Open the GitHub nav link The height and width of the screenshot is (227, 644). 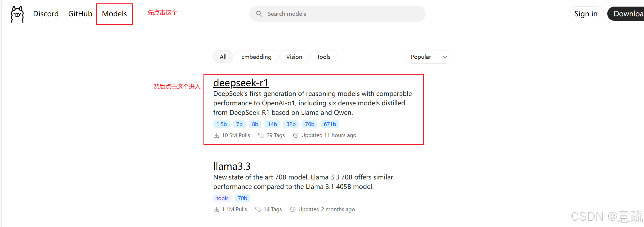point(80,14)
